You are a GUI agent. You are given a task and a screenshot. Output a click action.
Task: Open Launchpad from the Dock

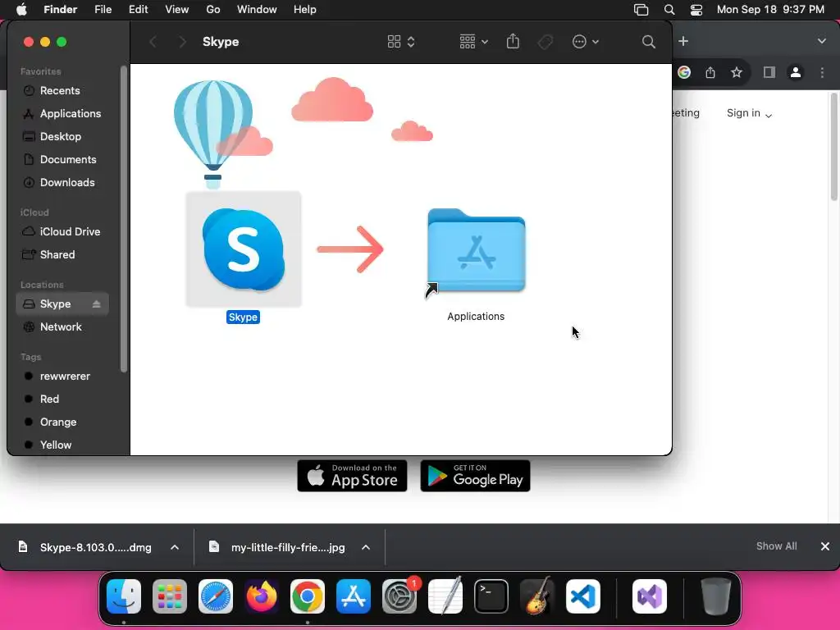pyautogui.click(x=170, y=596)
